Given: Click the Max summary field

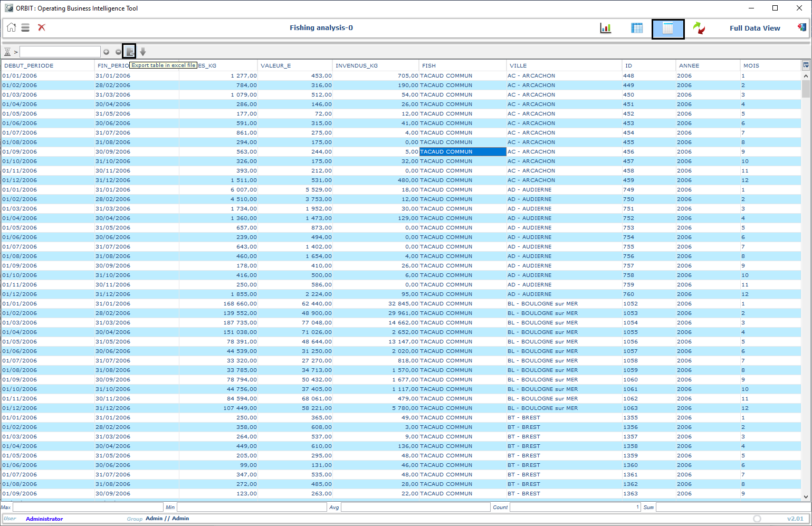Looking at the screenshot, I should point(88,507).
